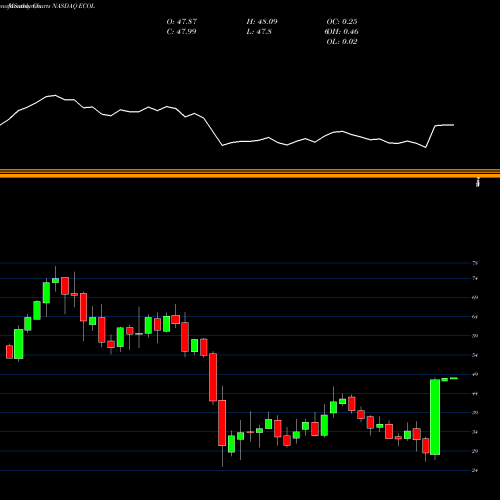Click the last small green candle on the right
The height and width of the screenshot is (500, 500).
pyautogui.click(x=454, y=378)
